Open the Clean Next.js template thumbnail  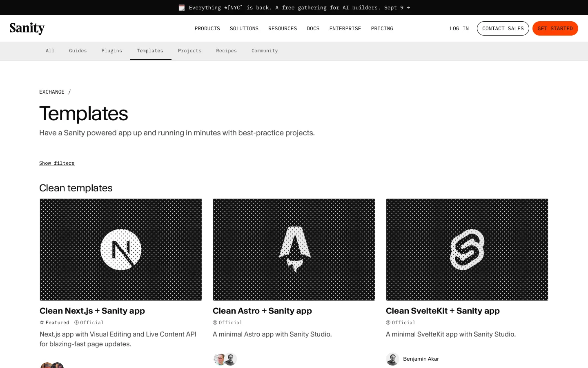click(x=121, y=250)
